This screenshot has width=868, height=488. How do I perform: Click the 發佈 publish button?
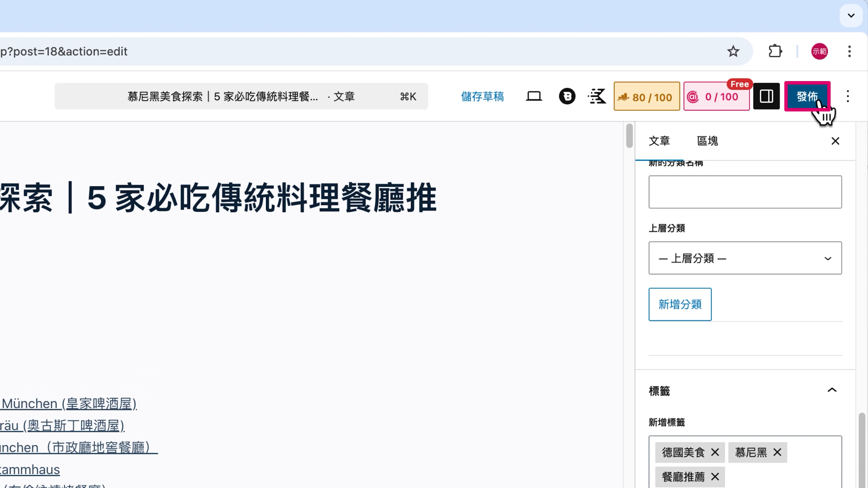[x=807, y=97]
